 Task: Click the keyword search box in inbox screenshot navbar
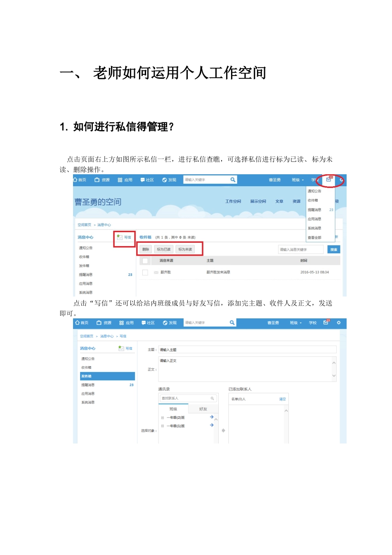tap(207, 180)
